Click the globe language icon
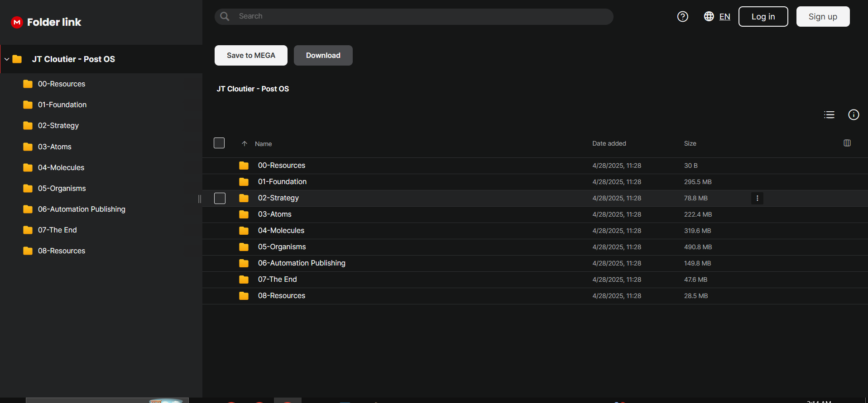 (x=709, y=16)
